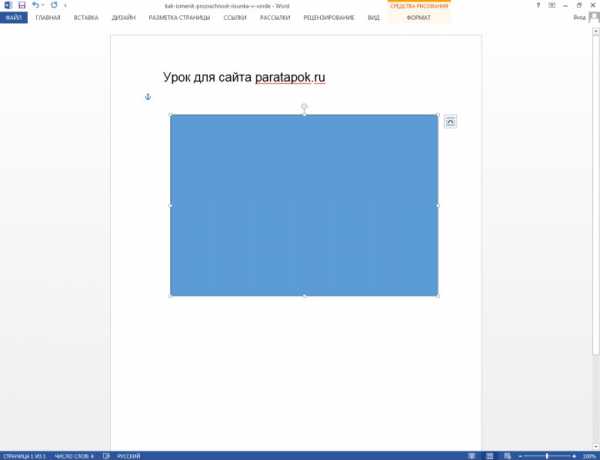Click the bottom-right sizing handle of rectangle
600x460 pixels.
(x=438, y=296)
